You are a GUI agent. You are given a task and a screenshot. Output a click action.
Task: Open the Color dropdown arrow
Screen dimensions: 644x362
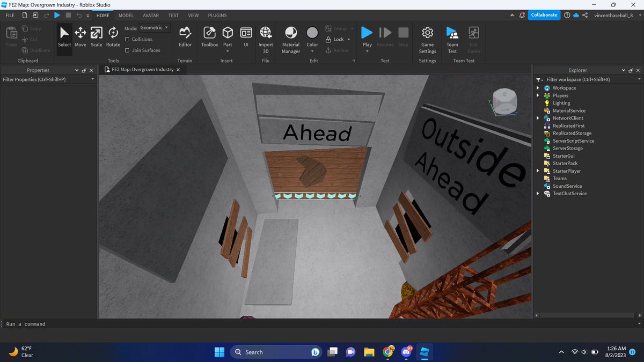[x=312, y=51]
